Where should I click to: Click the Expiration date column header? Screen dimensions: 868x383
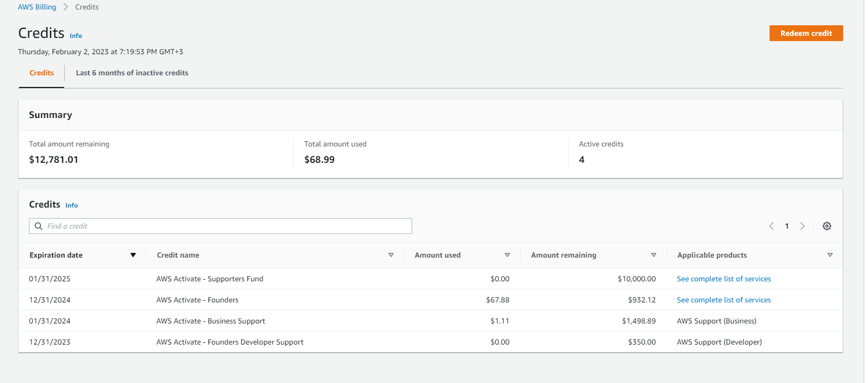(56, 255)
